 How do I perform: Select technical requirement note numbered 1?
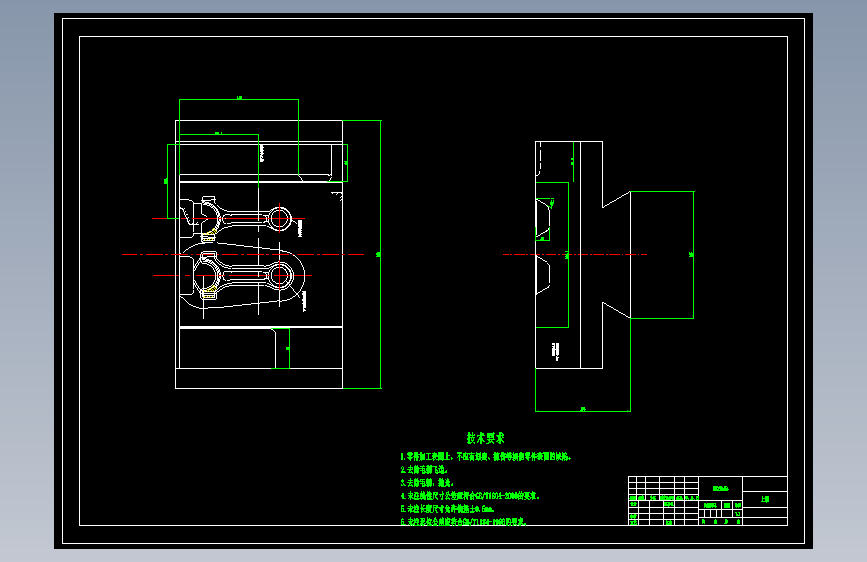[485, 457]
